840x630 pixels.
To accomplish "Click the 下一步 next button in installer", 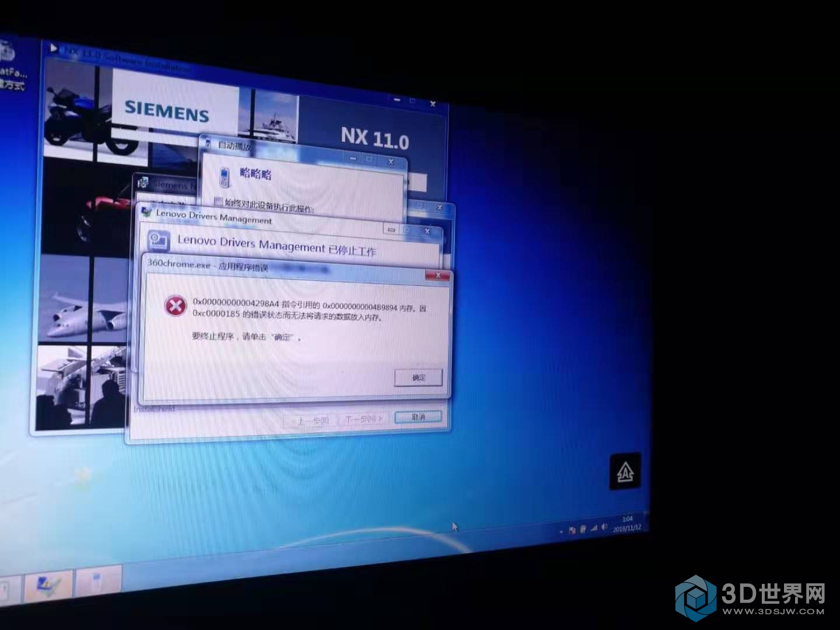I will pos(363,419).
